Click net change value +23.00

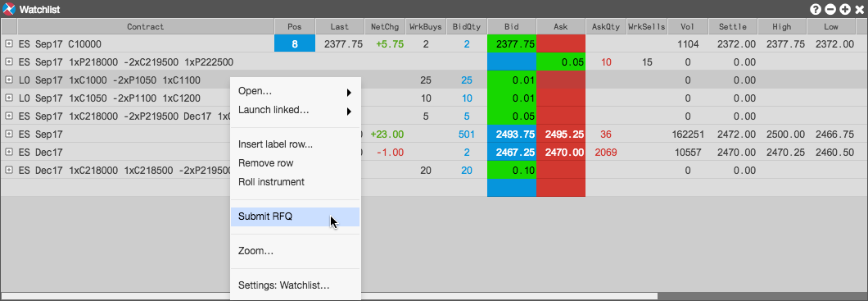pyautogui.click(x=387, y=135)
